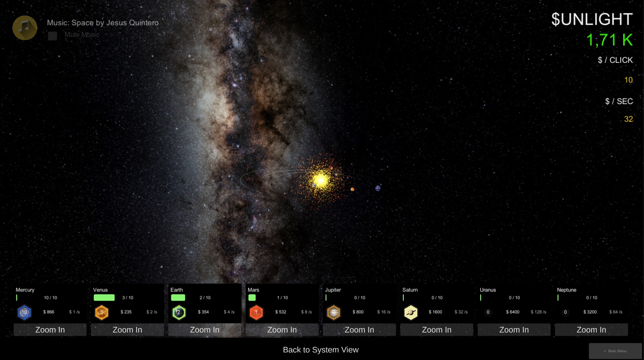The image size is (644, 360).
Task: Zoom in on Venus
Action: (x=127, y=330)
